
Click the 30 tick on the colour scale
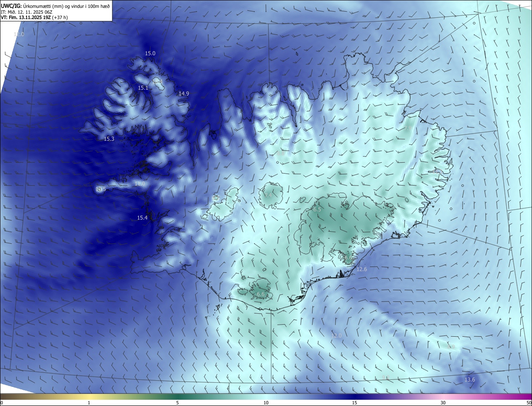(443, 403)
